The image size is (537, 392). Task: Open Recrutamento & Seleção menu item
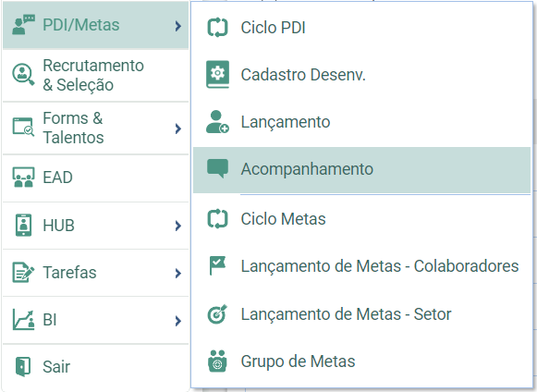coord(95,76)
